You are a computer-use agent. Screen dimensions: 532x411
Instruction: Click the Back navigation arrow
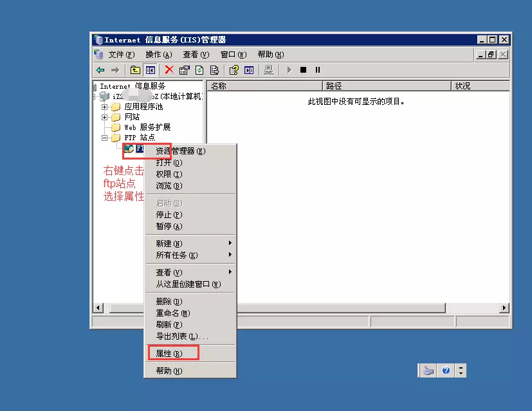click(99, 69)
